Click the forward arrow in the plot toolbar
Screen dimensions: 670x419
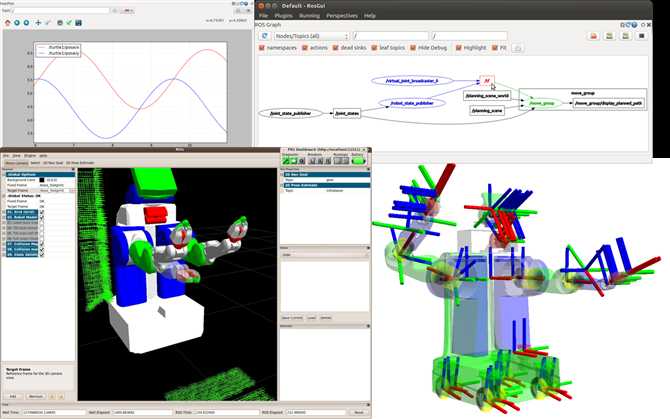[x=26, y=23]
